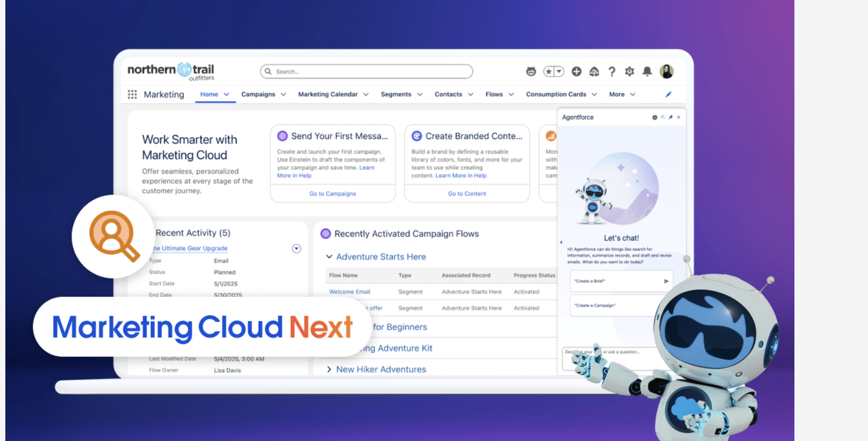Open the Campaigns tab
Image resolution: width=868 pixels, height=441 pixels.
coord(258,94)
